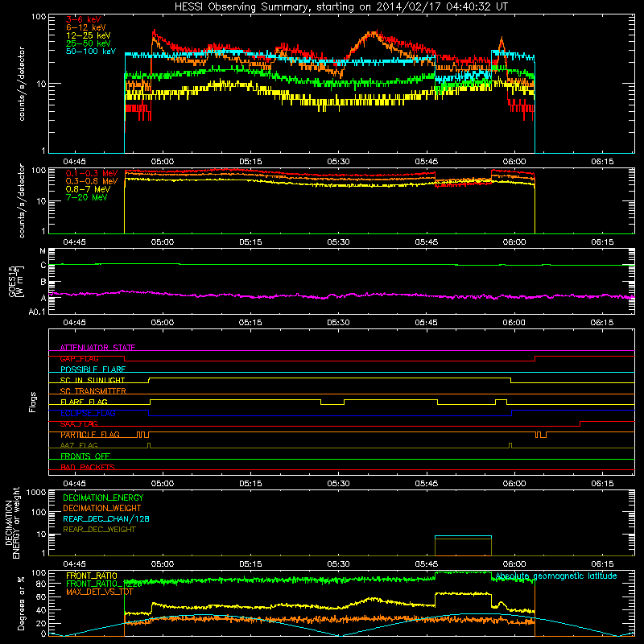Select the FLARE_FLAG label
Image resolution: width=644 pixels, height=644 pixels.
[84, 402]
